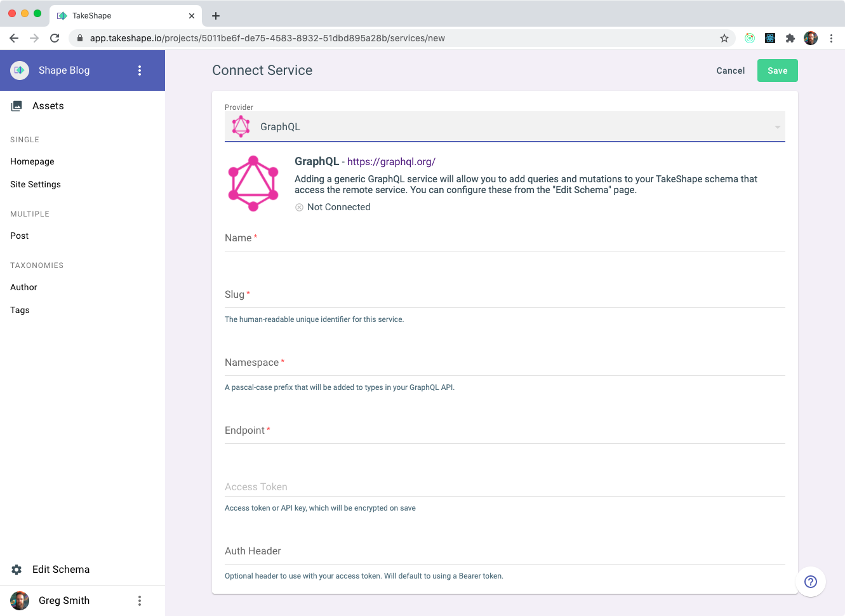Click the SINGLE section label
845x616 pixels.
click(25, 140)
